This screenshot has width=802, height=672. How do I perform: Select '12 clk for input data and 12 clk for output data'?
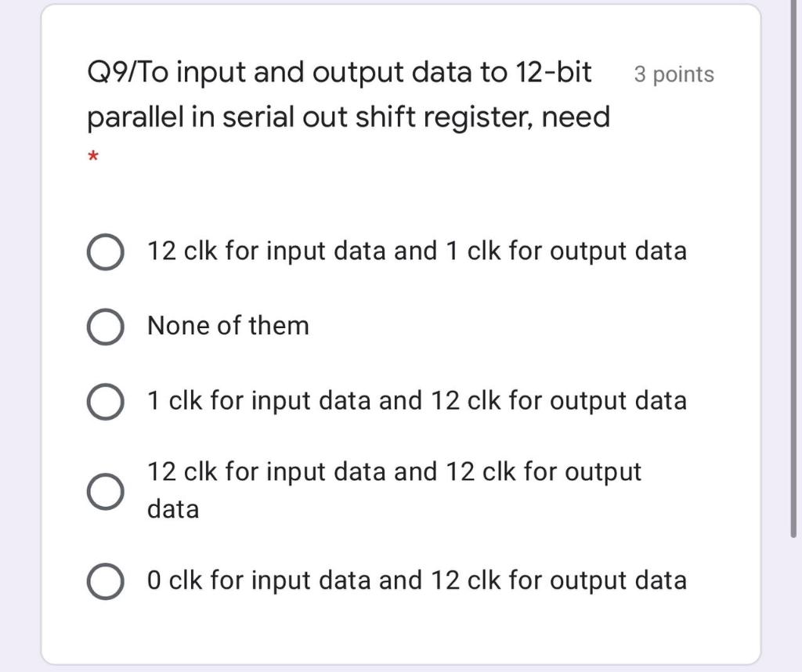coord(106,491)
